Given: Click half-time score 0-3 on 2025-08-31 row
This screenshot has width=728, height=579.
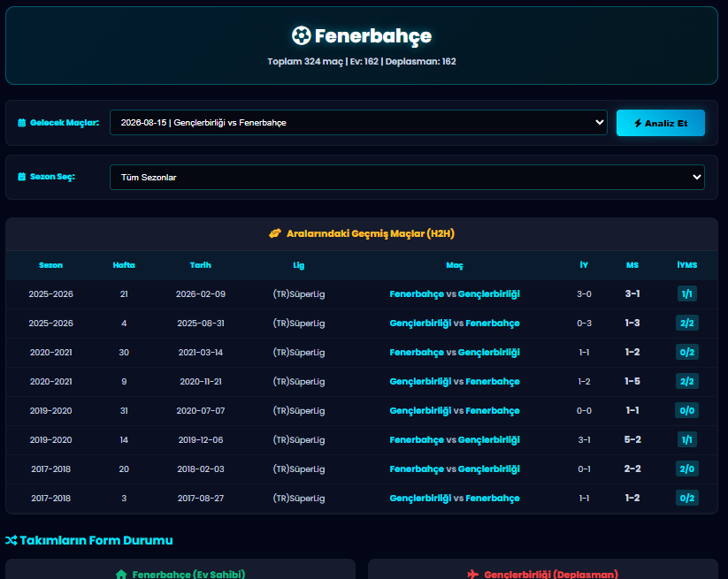Looking at the screenshot, I should 584,324.
